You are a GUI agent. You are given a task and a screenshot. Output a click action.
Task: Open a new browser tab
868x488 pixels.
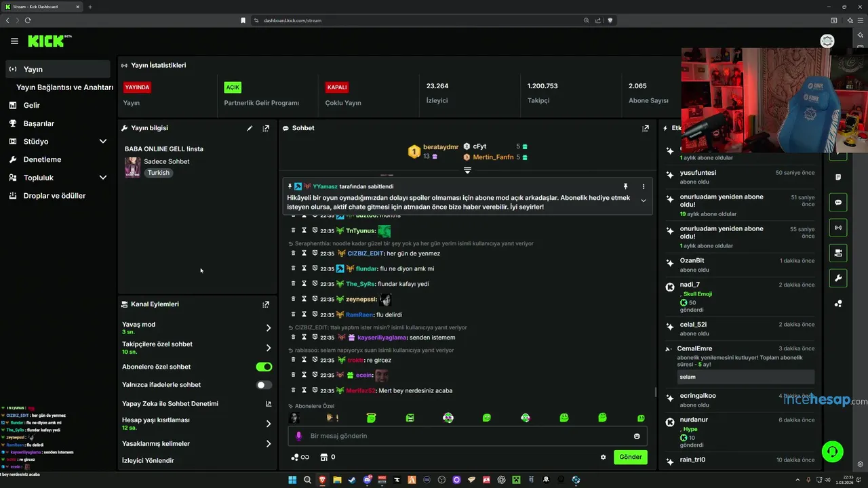pos(90,7)
